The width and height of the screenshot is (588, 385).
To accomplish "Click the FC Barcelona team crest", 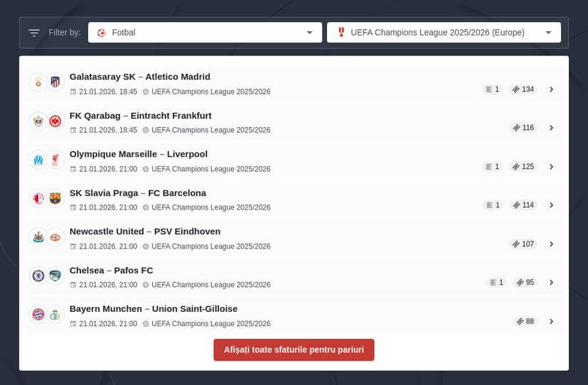I will pyautogui.click(x=55, y=198).
